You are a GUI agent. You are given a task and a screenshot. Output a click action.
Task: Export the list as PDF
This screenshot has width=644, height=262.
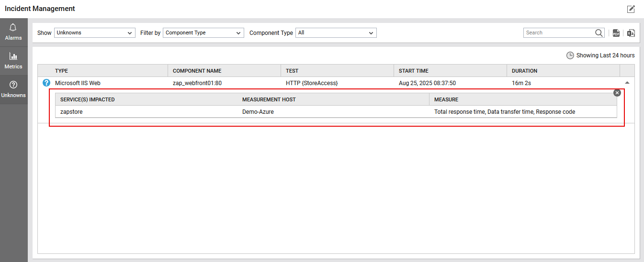616,33
